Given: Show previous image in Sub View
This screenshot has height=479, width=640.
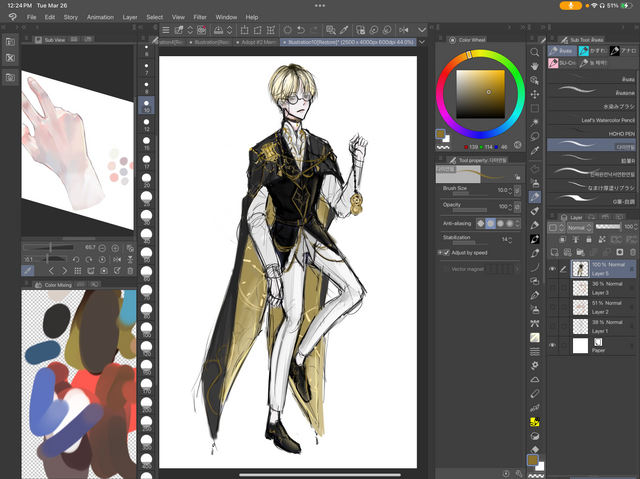Looking at the screenshot, I should pos(51,271).
